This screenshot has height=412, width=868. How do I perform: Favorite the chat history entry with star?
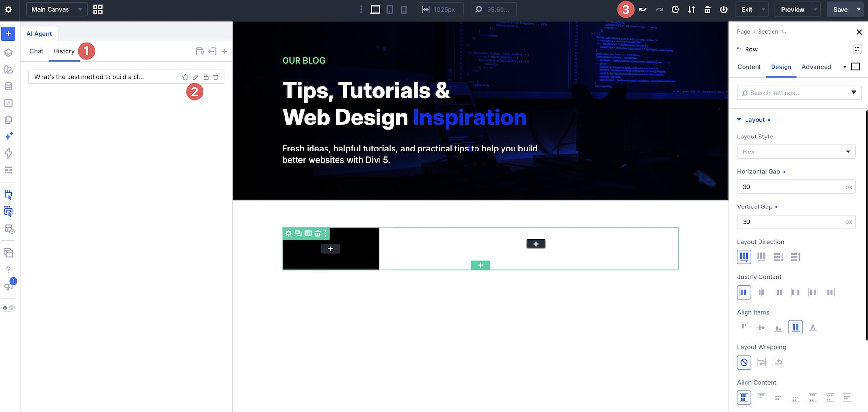(x=185, y=77)
